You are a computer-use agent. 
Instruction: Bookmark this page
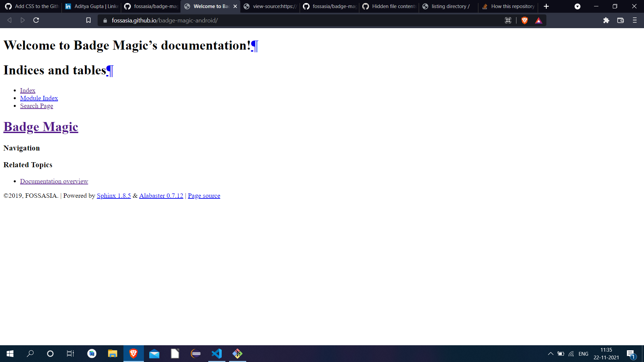(x=89, y=20)
